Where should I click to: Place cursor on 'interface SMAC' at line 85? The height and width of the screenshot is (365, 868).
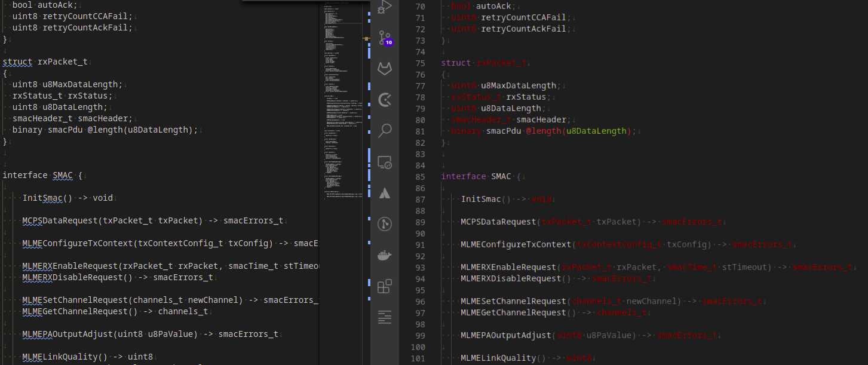476,177
